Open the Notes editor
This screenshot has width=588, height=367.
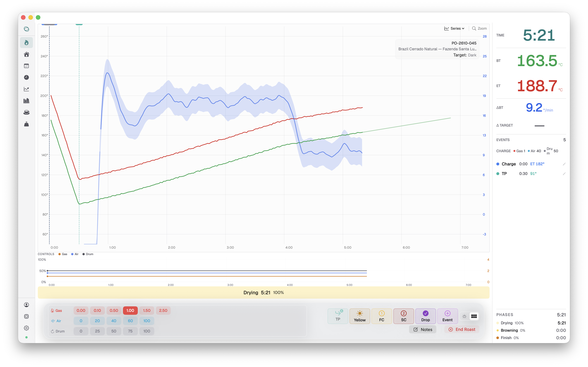(x=423, y=329)
